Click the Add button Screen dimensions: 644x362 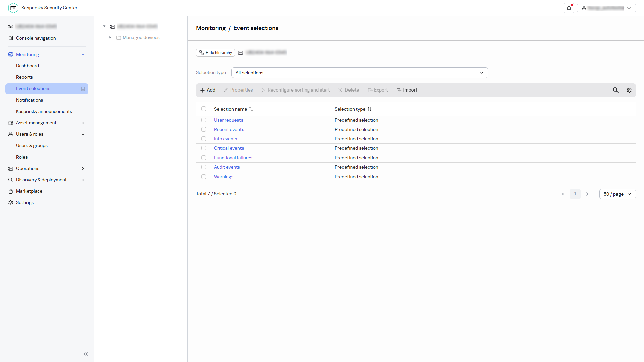click(208, 90)
